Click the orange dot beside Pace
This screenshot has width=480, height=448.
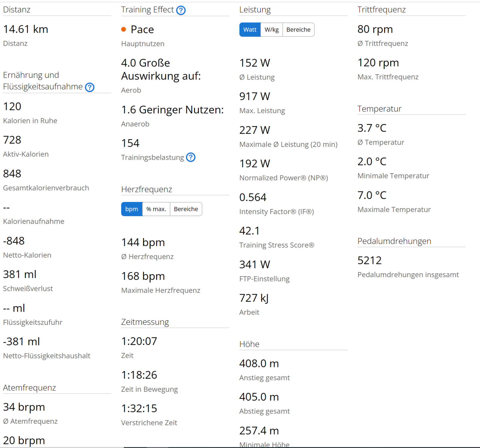124,29
